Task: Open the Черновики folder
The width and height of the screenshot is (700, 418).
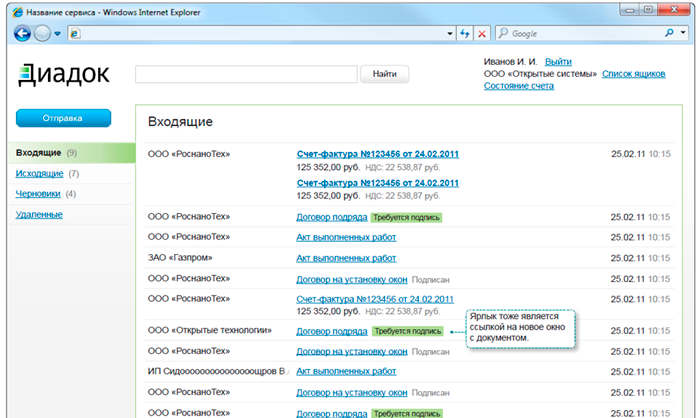Action: tap(38, 194)
